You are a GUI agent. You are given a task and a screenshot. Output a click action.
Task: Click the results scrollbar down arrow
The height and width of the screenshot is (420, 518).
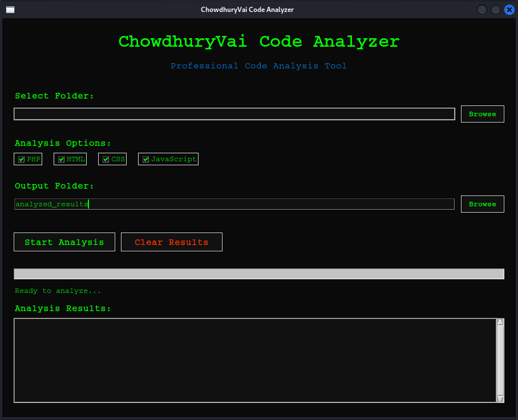500,399
